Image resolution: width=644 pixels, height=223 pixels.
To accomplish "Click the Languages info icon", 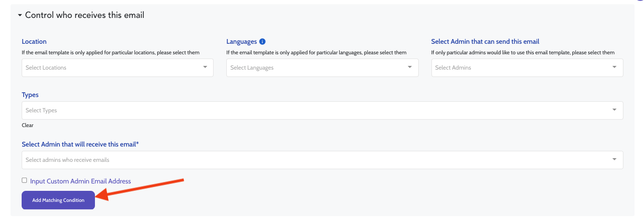I will (262, 42).
